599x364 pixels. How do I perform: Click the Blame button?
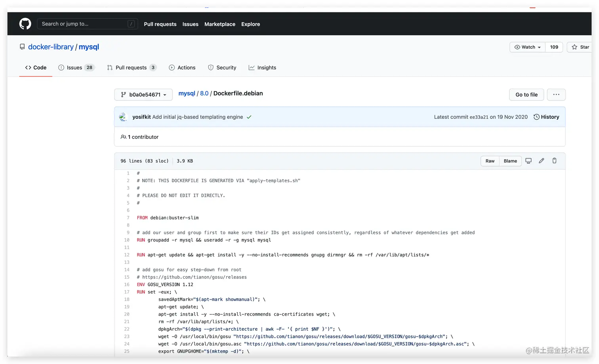click(x=510, y=161)
